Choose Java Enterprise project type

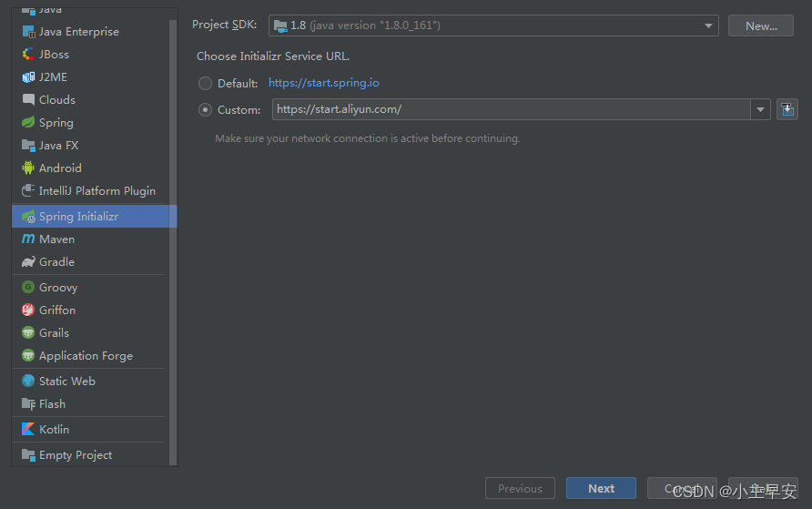[x=90, y=32]
